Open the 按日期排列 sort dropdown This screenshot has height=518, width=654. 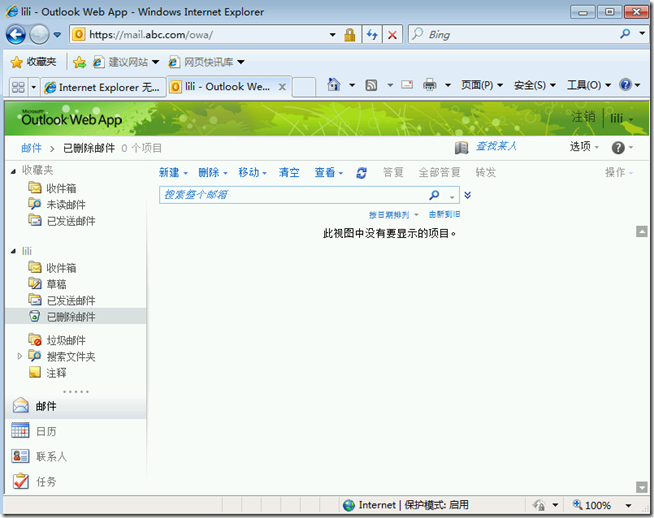(x=393, y=215)
